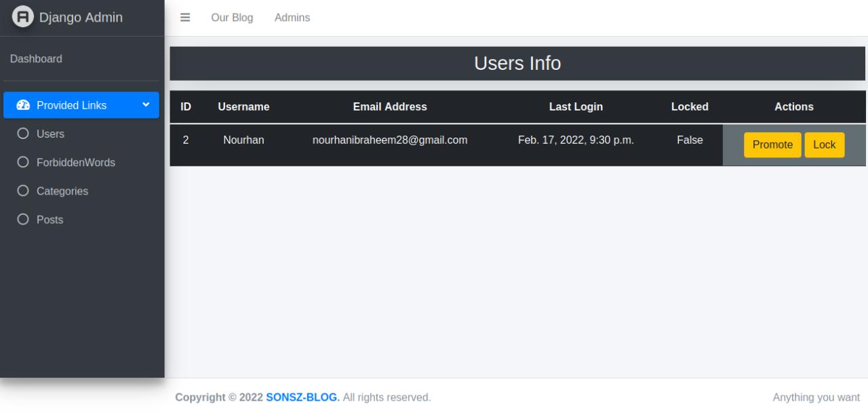Lock user Nourhan
Screen dimensions: 868x415
(825, 144)
